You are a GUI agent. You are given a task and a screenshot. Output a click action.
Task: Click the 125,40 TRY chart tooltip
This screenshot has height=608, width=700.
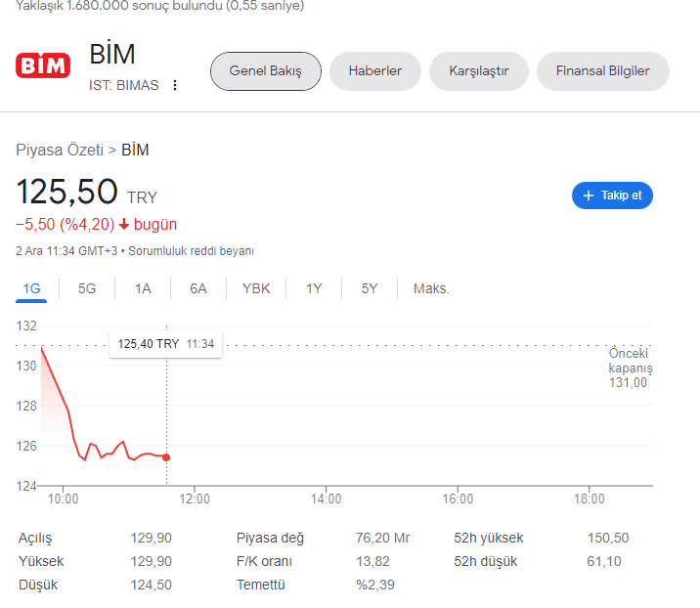(x=165, y=344)
